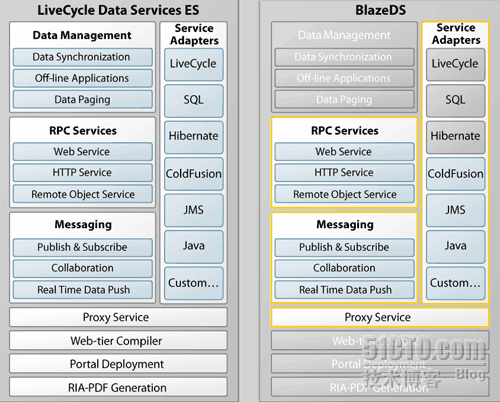The height and width of the screenshot is (402, 500).
Task: Select greyed 'Data Management' heading in BlazeDS
Action: point(344,35)
